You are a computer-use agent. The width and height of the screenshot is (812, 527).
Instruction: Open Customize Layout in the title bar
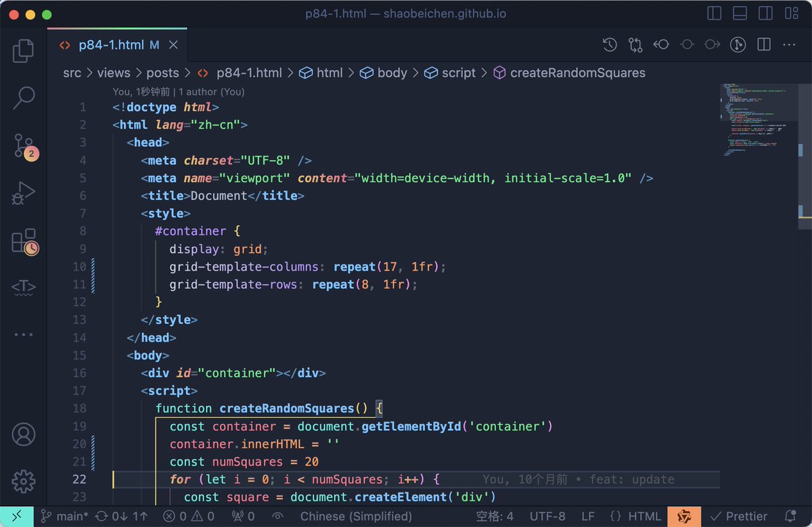point(791,14)
